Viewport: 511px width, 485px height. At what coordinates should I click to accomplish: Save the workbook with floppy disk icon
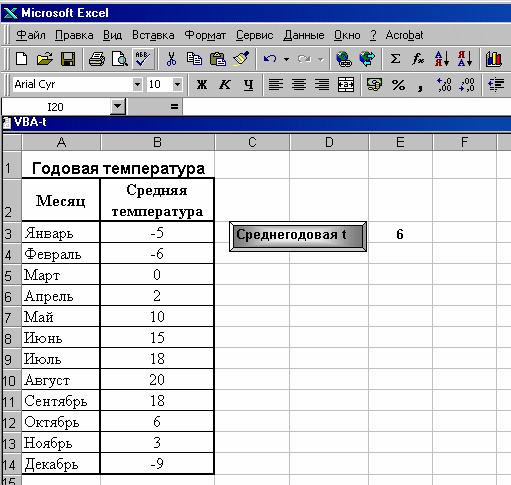[68, 59]
